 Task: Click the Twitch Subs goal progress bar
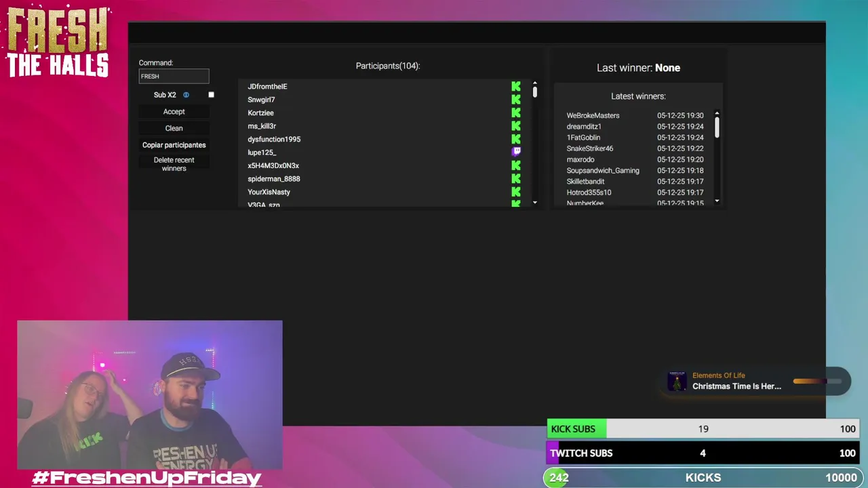[703, 453]
